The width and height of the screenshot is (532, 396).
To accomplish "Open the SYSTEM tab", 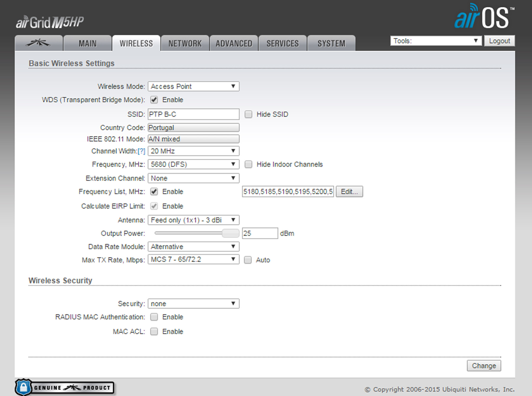I will click(x=331, y=43).
